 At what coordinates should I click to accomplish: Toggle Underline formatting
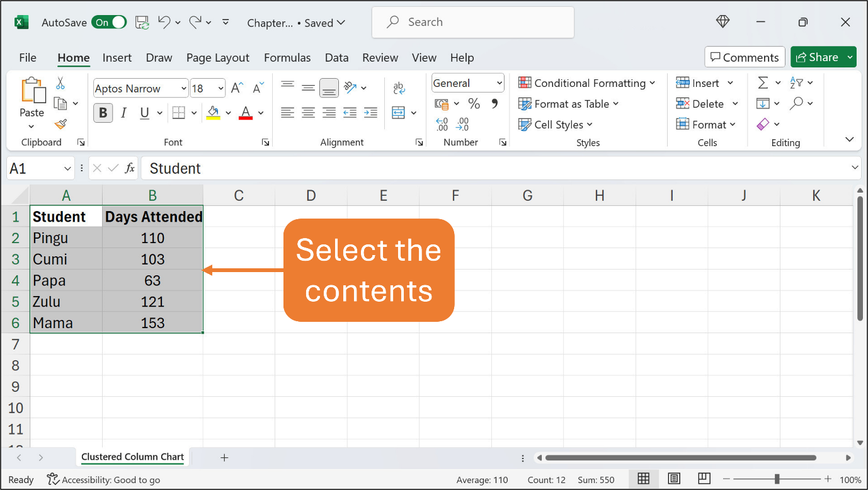pyautogui.click(x=144, y=113)
